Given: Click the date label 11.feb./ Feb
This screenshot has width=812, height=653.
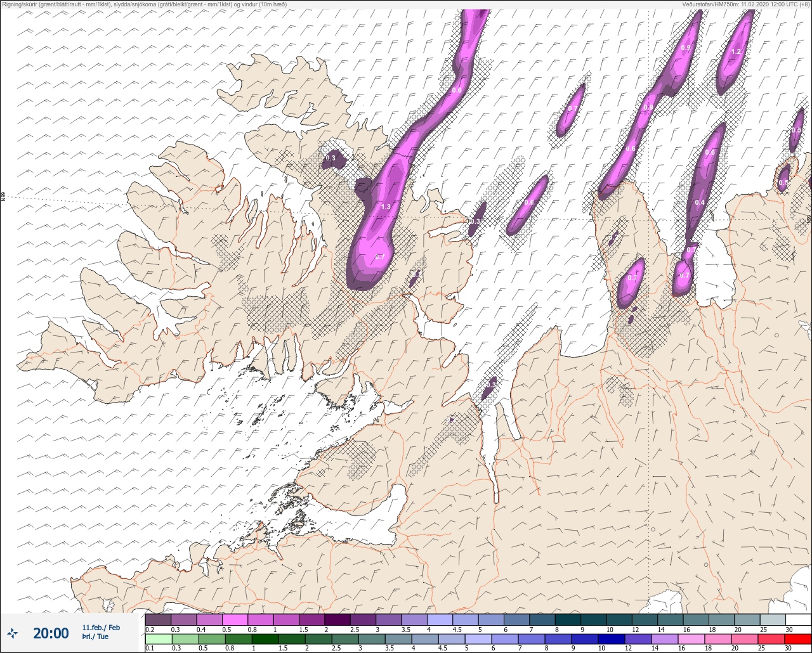Looking at the screenshot, I should (x=101, y=628).
